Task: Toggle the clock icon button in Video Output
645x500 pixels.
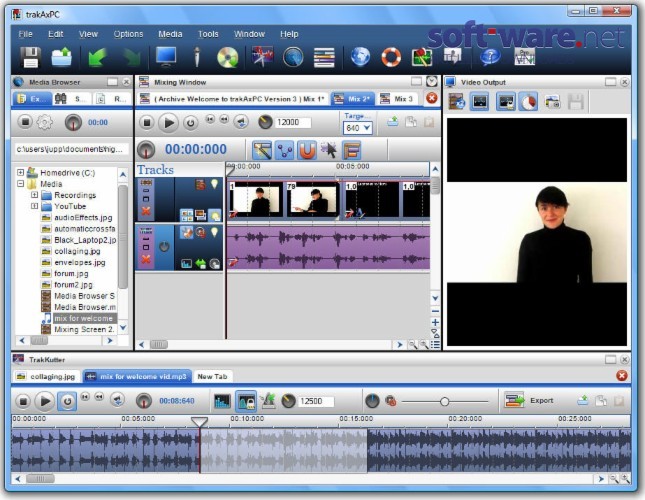Action: click(529, 102)
